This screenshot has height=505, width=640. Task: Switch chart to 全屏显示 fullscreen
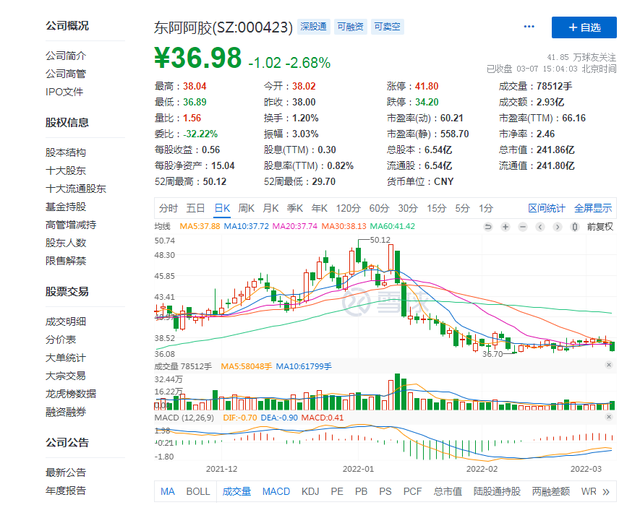593,209
